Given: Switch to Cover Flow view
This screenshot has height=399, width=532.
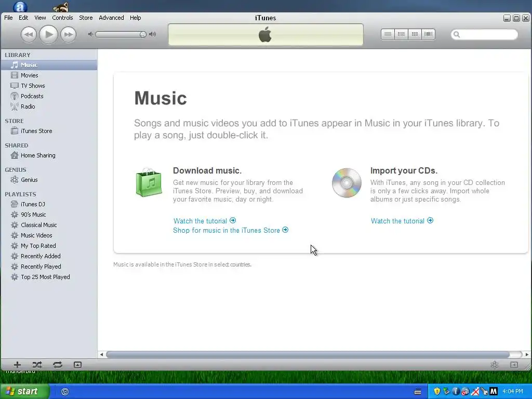Looking at the screenshot, I should 429,34.
